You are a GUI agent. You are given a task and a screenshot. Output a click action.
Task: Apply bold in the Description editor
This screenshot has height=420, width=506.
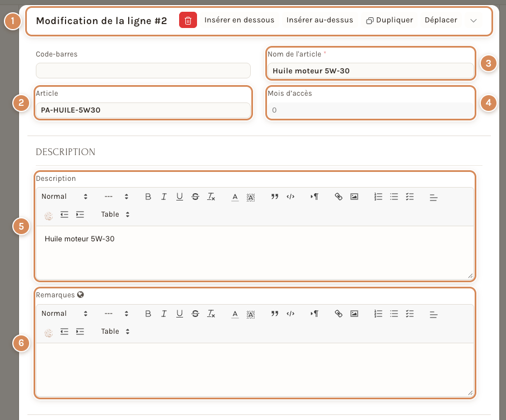pyautogui.click(x=148, y=197)
